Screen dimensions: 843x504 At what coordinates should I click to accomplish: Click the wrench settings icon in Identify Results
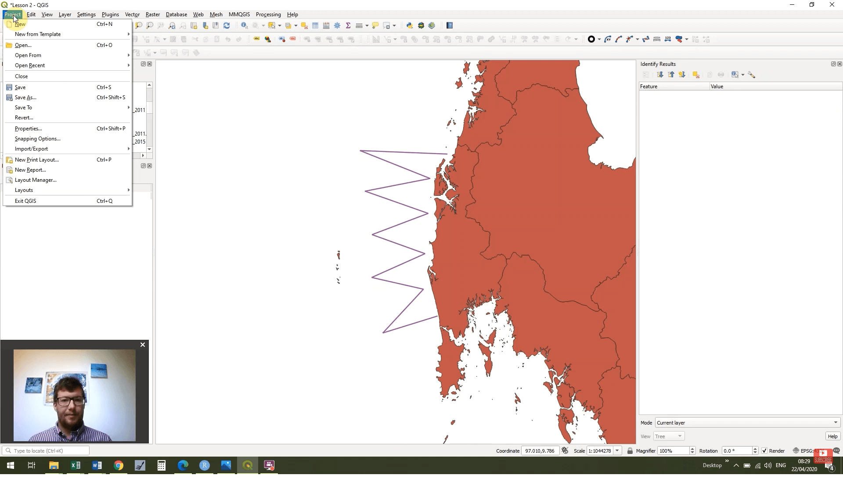(x=751, y=75)
